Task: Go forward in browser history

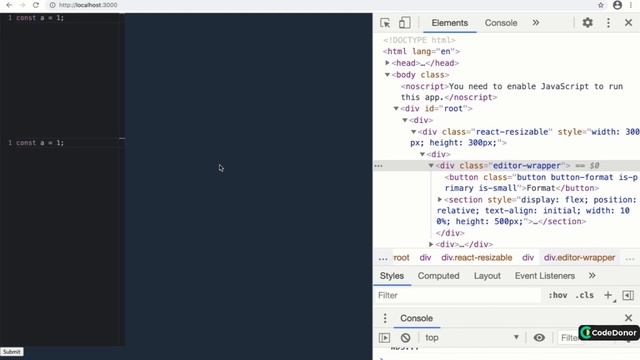Action: [22, 5]
